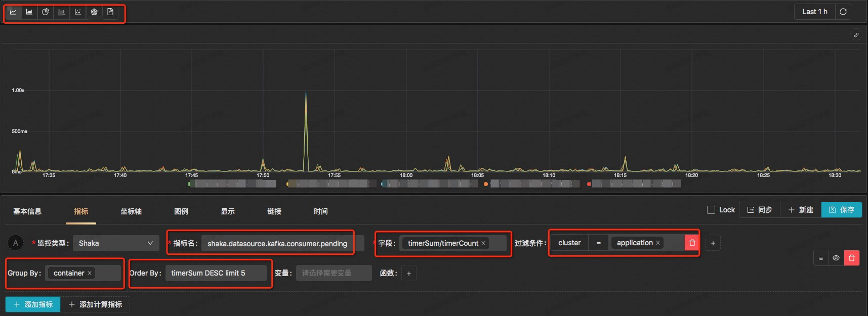This screenshot has width=868, height=316.
Task: Choose the pie chart type icon
Action: click(46, 12)
